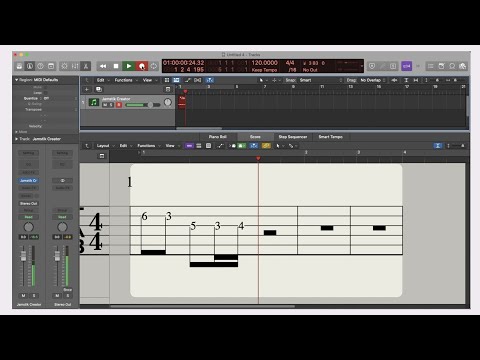480x360 pixels.
Task: Solo the Jamstik Creator track
Action: pyautogui.click(x=111, y=105)
